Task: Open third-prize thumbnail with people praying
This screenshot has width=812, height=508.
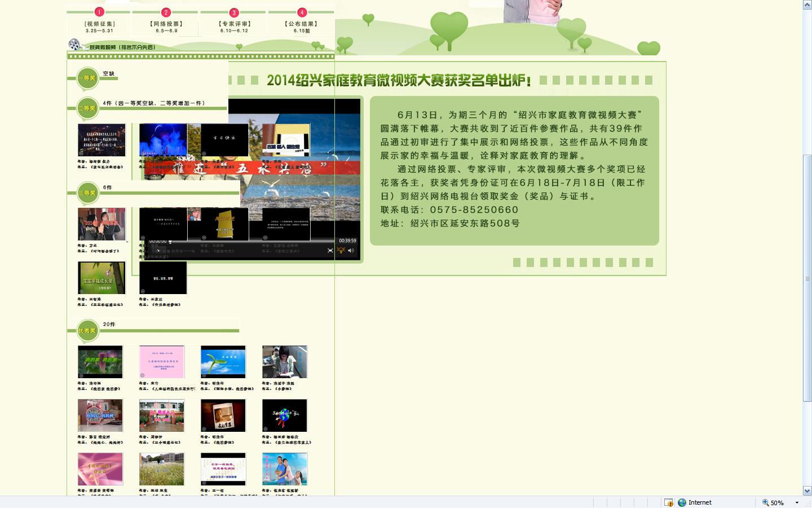Action: point(101,224)
